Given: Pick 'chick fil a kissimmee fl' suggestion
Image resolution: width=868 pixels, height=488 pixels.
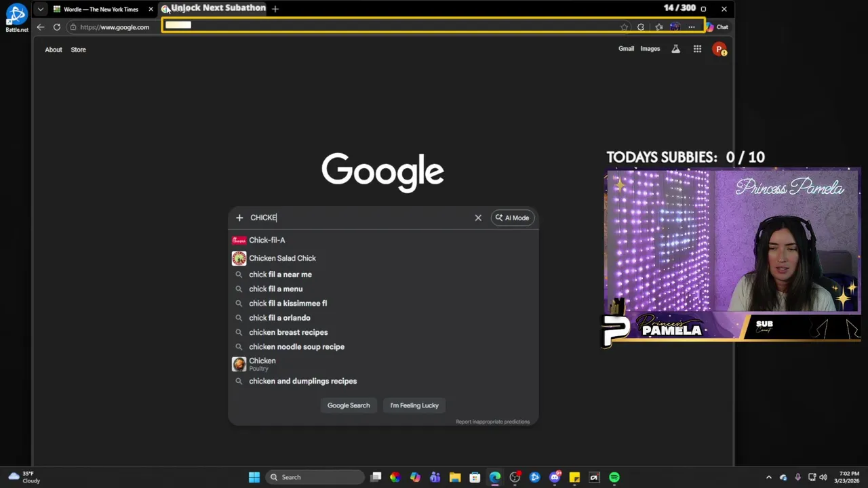Looking at the screenshot, I should tap(383, 303).
